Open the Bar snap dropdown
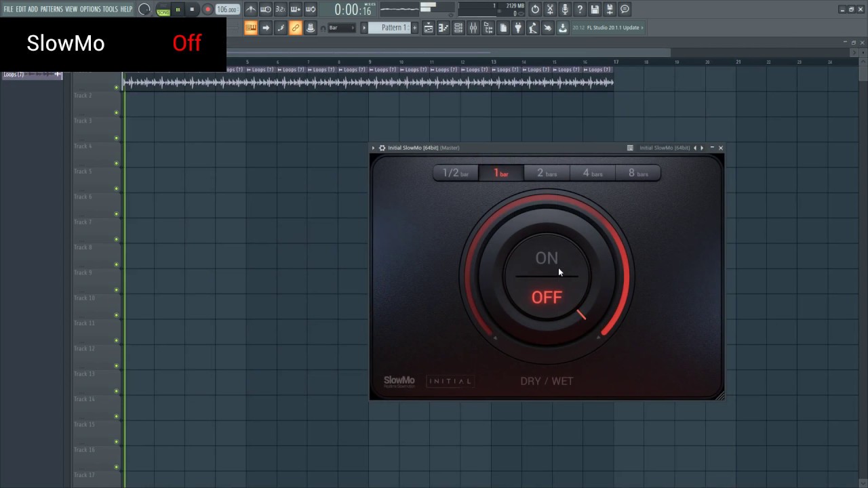This screenshot has width=868, height=488. 341,28
